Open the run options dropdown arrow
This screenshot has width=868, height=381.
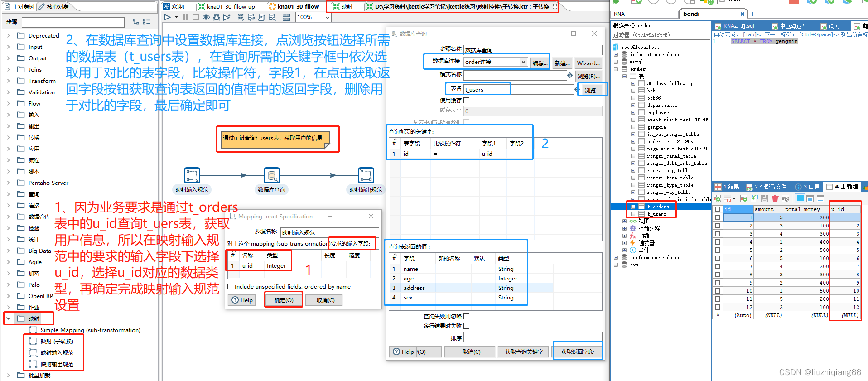(176, 17)
